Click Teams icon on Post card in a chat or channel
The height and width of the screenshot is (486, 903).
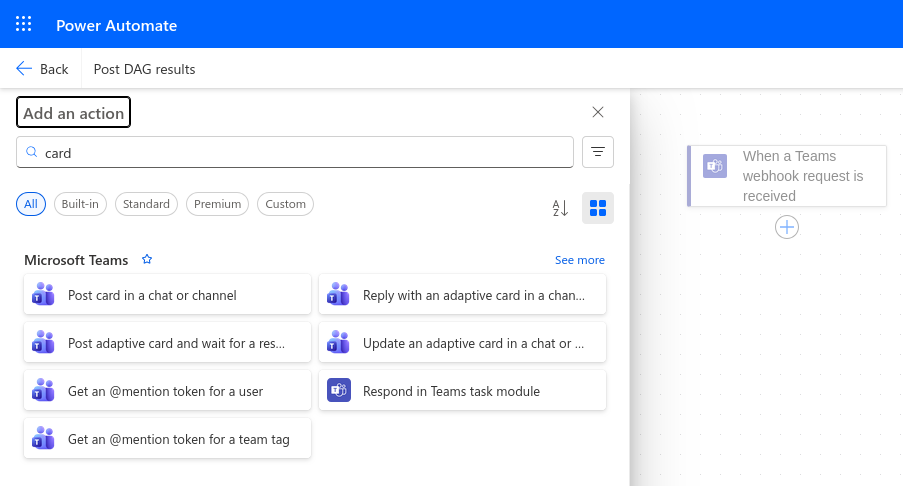tap(43, 294)
